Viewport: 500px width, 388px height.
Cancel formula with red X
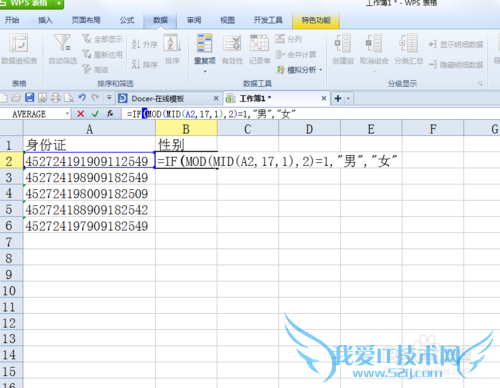(x=80, y=114)
